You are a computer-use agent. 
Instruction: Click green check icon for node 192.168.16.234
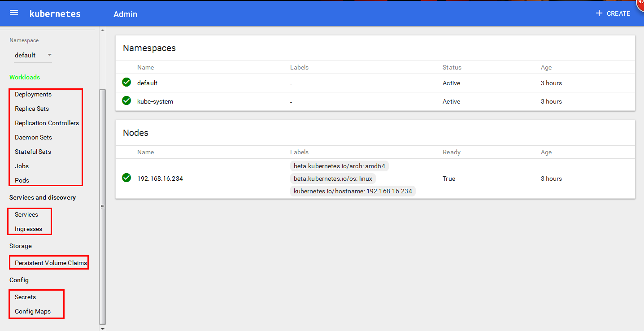(126, 178)
